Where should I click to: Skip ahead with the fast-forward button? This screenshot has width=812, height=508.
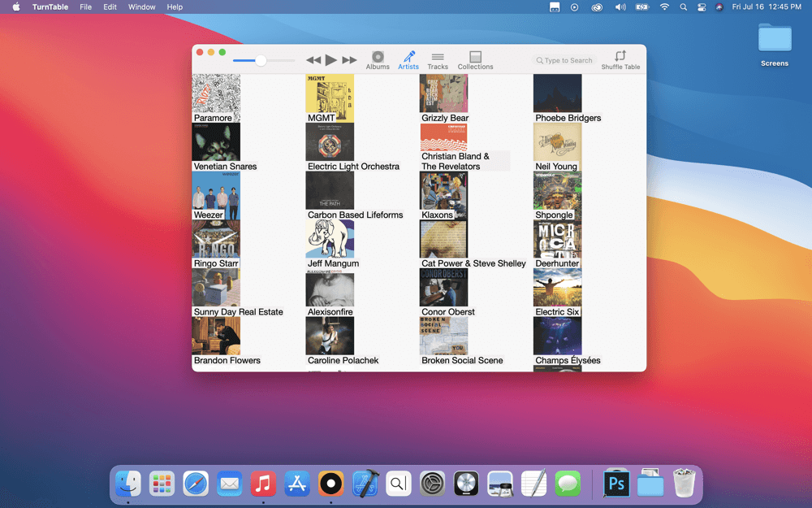point(349,60)
